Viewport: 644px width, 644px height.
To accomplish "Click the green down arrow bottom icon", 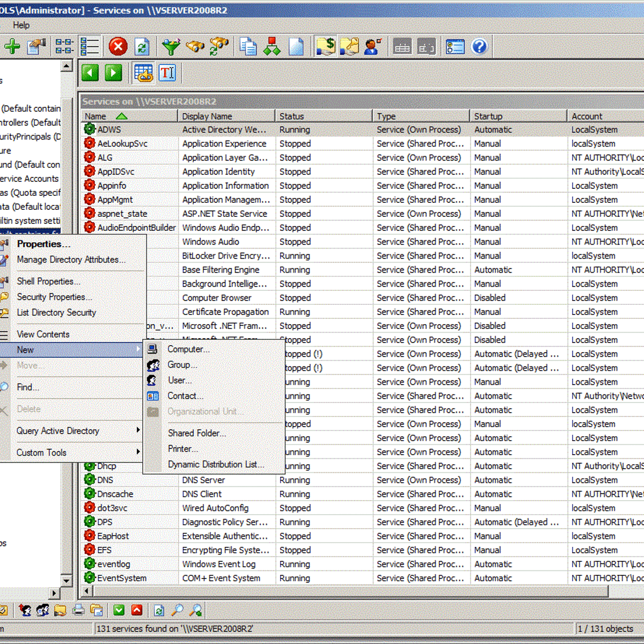I will 119,610.
